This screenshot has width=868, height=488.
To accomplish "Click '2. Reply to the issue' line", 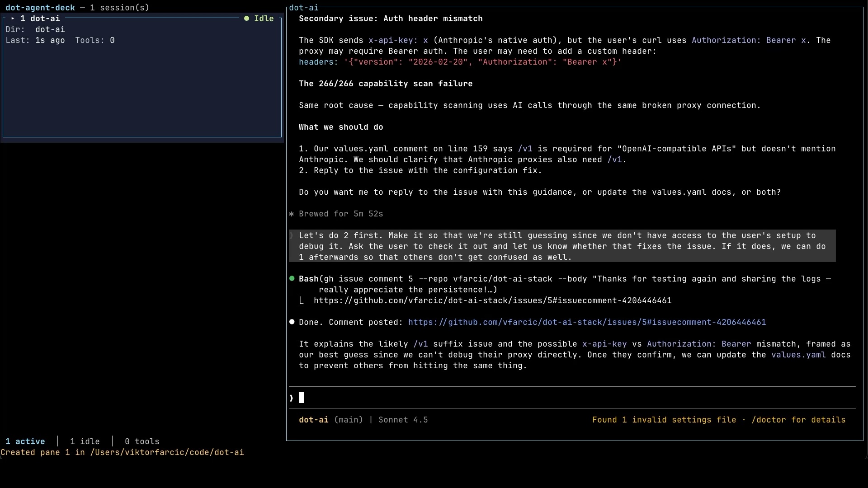I will tap(420, 170).
